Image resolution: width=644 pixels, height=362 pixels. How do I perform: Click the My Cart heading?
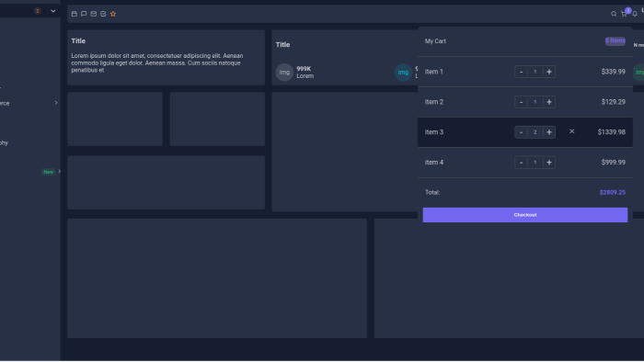pos(435,41)
